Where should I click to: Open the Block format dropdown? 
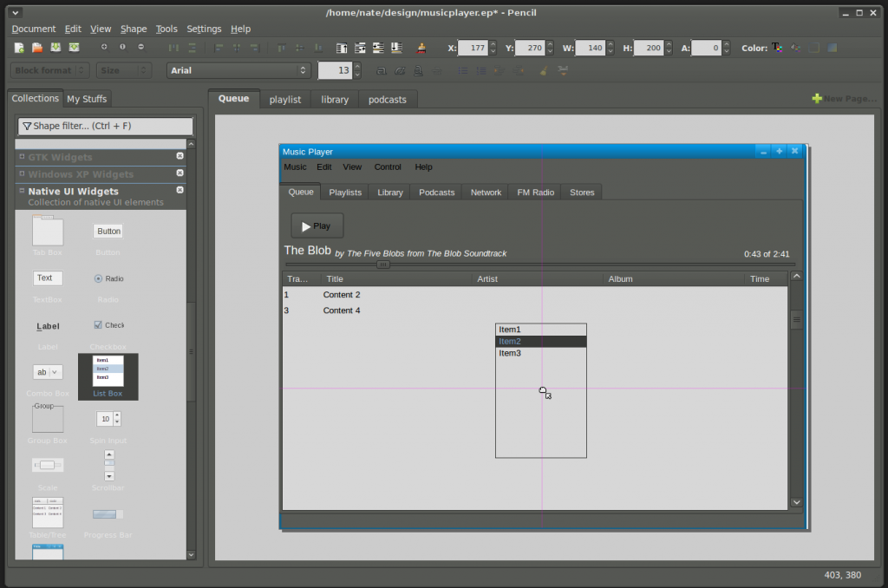pyautogui.click(x=49, y=70)
